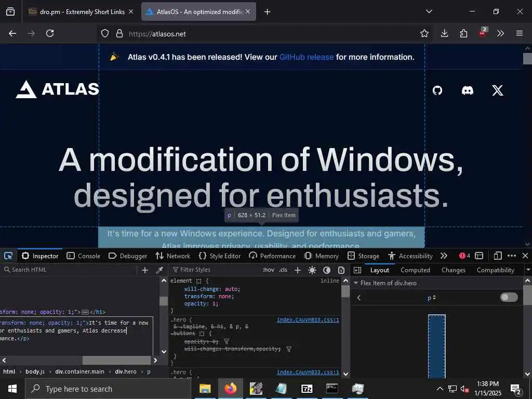532x399 pixels.
Task: Open CSS source link for the .tagline rule
Action: 308,320
